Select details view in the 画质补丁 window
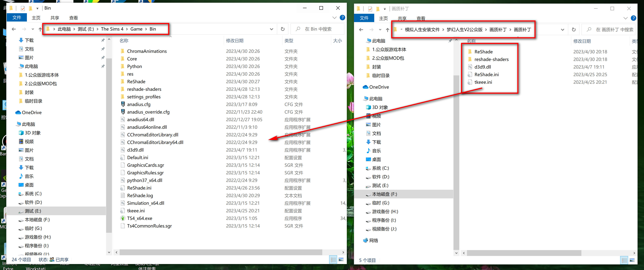644x270 pixels. pos(624,260)
